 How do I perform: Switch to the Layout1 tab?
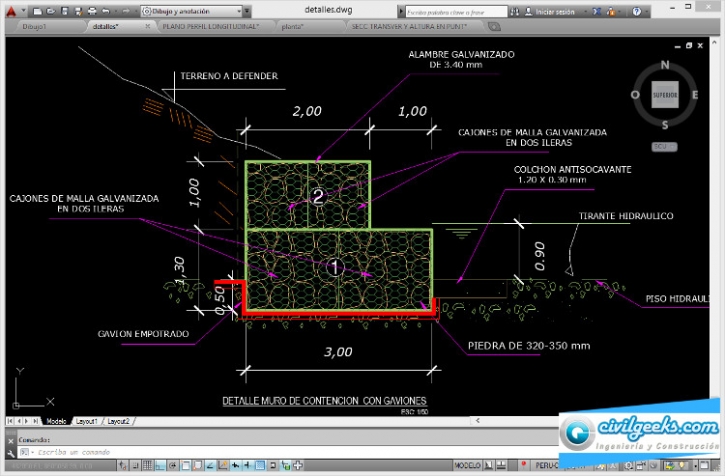(88, 421)
